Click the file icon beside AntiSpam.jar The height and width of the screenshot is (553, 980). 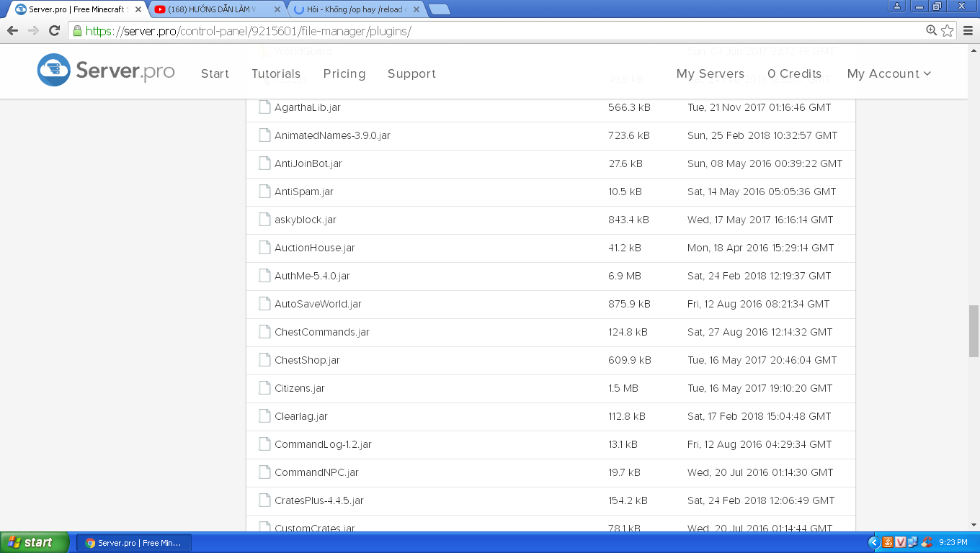[x=265, y=192]
